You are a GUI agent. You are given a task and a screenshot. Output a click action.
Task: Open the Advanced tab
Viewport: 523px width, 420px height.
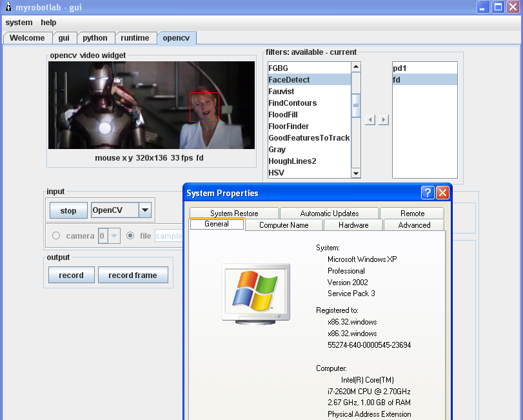pos(414,225)
